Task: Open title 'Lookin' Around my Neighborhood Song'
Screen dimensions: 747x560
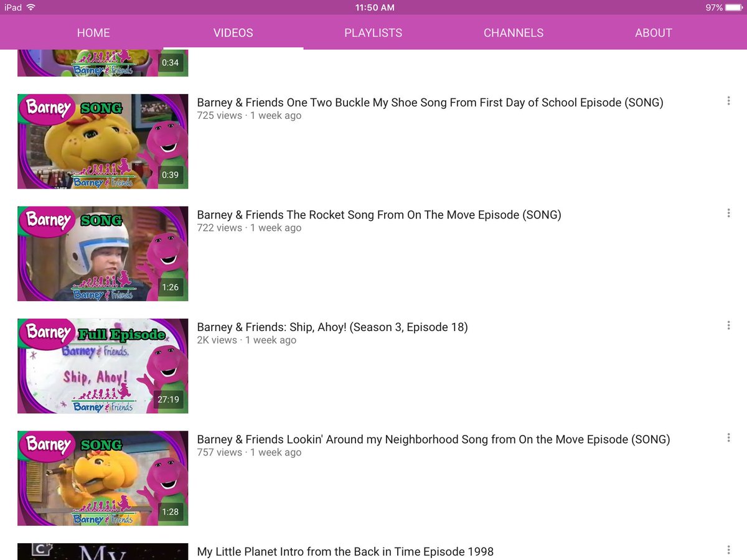Action: click(x=433, y=439)
